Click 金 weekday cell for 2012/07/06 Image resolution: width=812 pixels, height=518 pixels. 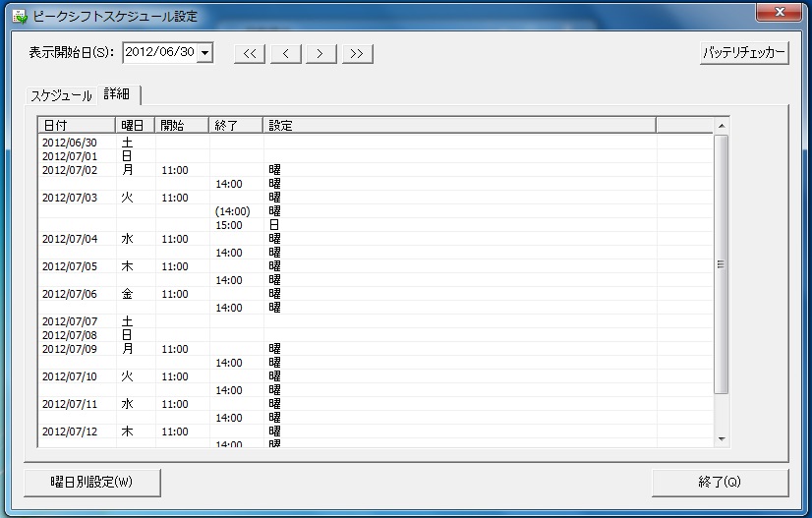click(x=127, y=294)
